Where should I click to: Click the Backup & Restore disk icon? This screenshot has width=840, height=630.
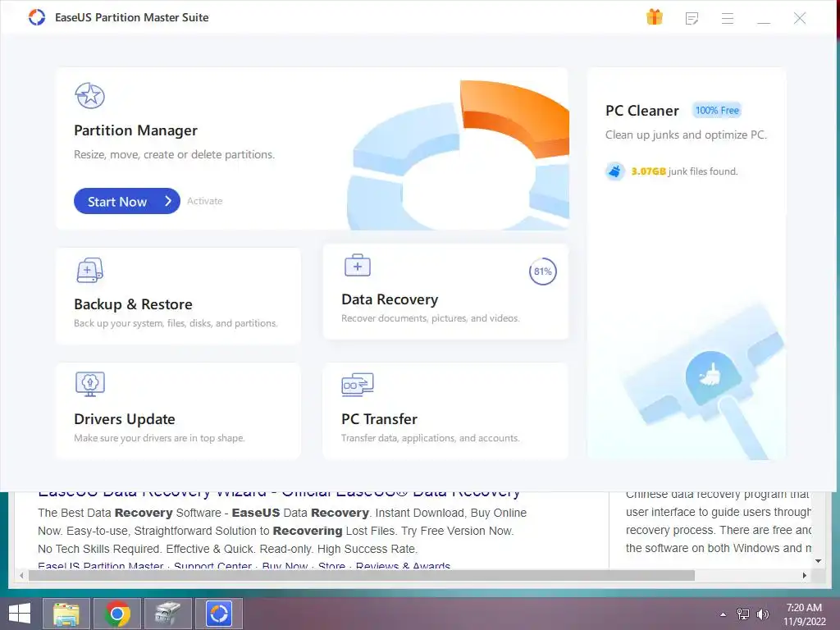(x=89, y=270)
